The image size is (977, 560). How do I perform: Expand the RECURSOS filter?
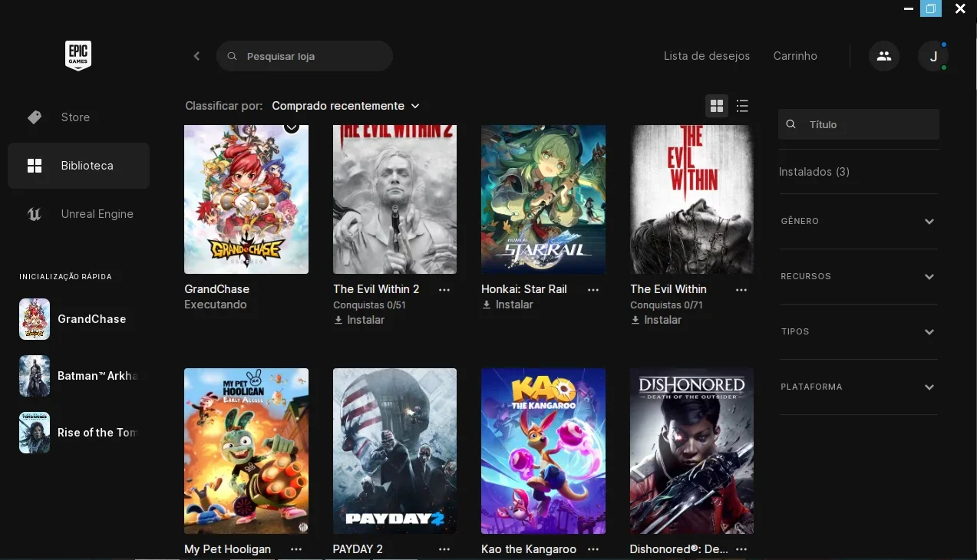point(858,276)
